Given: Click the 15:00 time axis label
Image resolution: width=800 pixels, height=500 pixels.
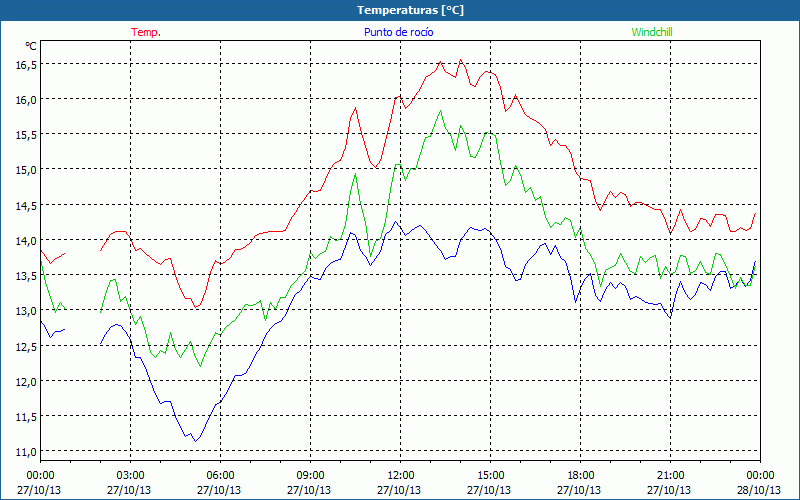Looking at the screenshot, I should [490, 476].
